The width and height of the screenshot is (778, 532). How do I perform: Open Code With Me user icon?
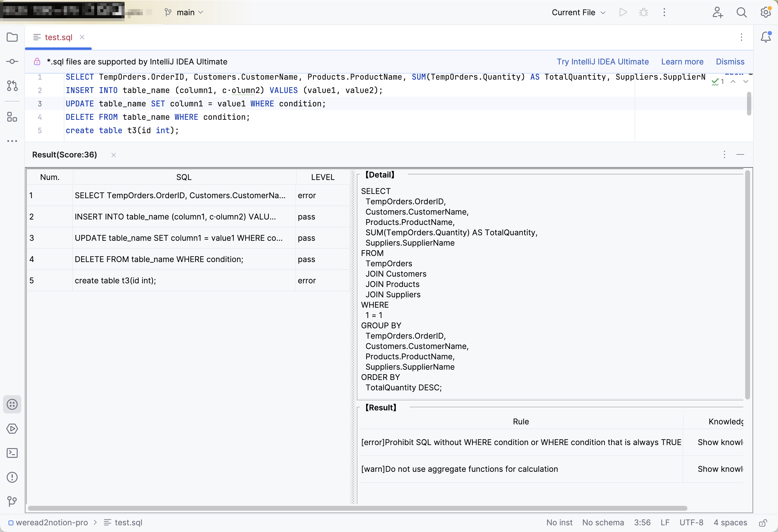tap(718, 12)
